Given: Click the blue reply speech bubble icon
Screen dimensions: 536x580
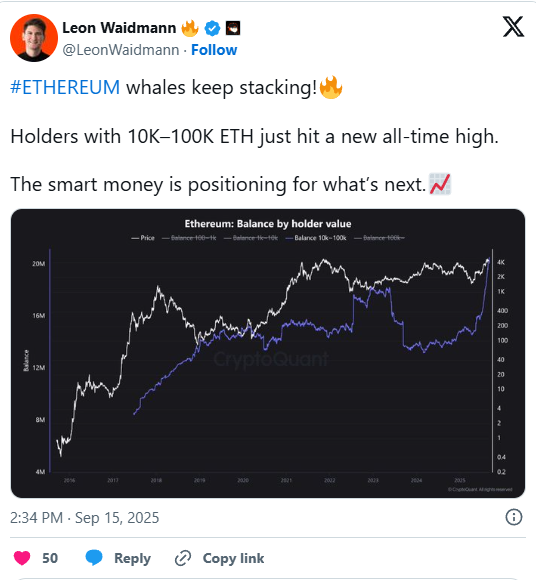Looking at the screenshot, I should (94, 557).
